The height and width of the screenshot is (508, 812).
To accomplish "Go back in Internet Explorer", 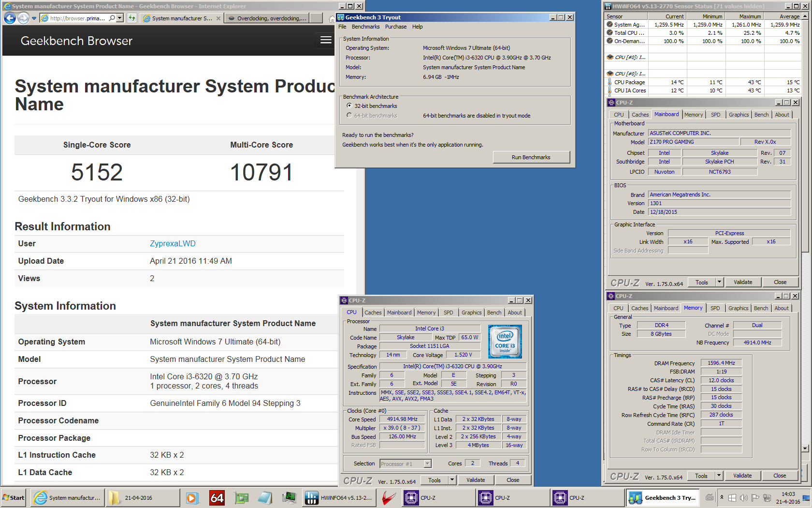I will click(10, 18).
